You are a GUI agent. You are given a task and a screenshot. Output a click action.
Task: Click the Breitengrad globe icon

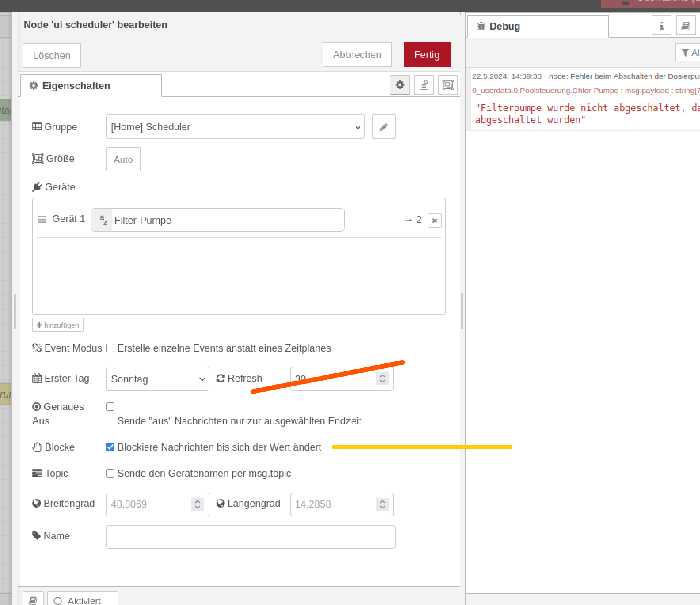(x=36, y=503)
